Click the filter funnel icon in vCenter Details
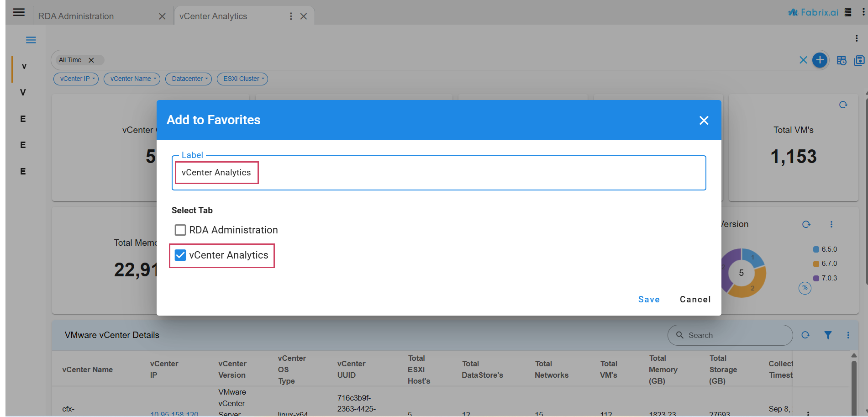Screen dimensions: 868x417 pos(827,335)
